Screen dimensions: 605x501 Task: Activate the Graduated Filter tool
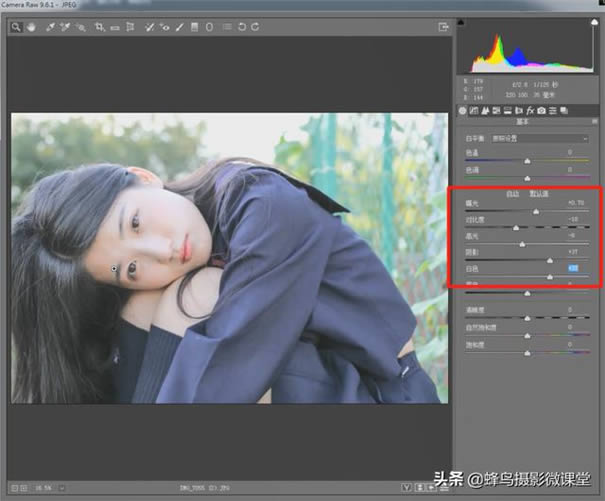tap(195, 27)
